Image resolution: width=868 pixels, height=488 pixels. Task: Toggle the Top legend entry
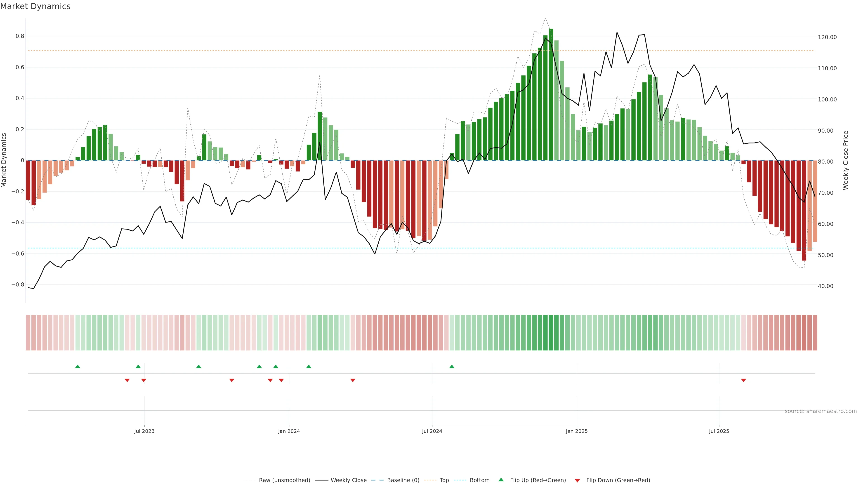pos(444,480)
